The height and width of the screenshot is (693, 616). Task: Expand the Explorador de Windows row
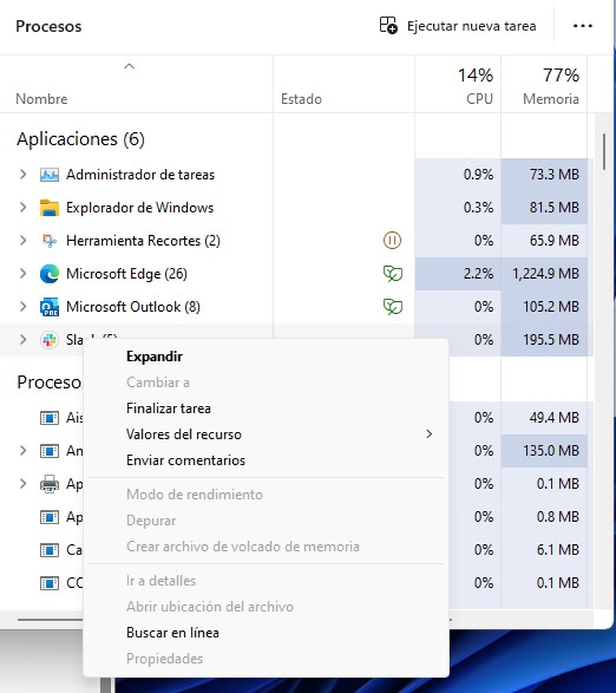click(23, 207)
